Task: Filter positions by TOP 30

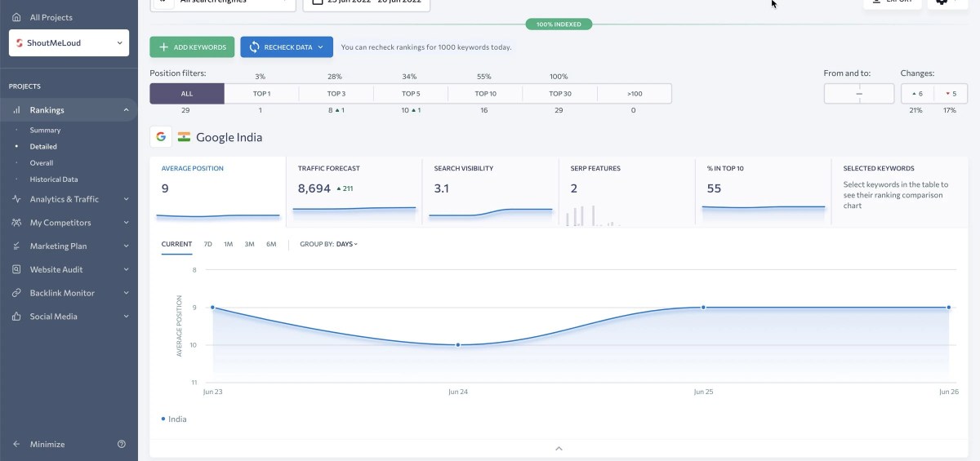Action: pyautogui.click(x=560, y=94)
